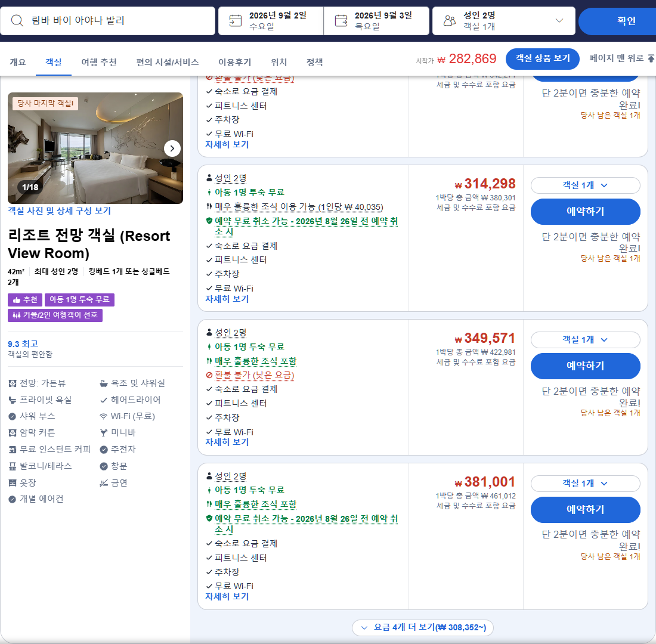
Task: Click the no-smoking icon next to 금연
Action: (x=103, y=483)
